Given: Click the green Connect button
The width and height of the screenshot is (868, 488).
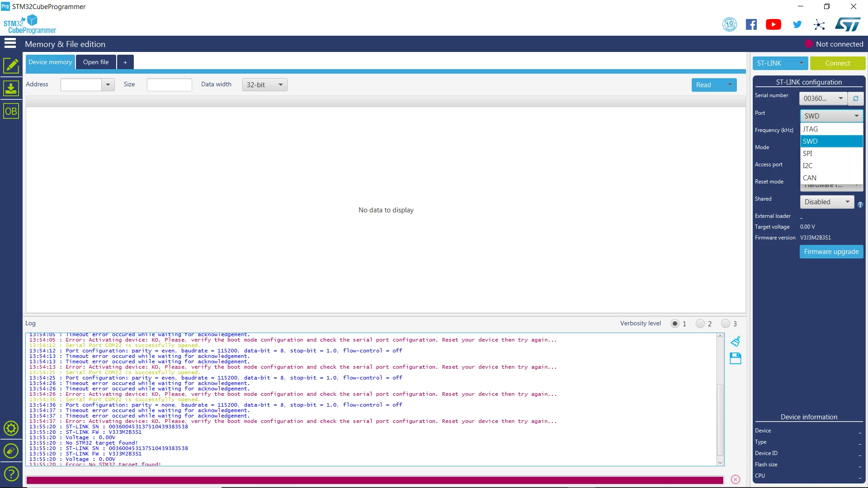Looking at the screenshot, I should (838, 63).
